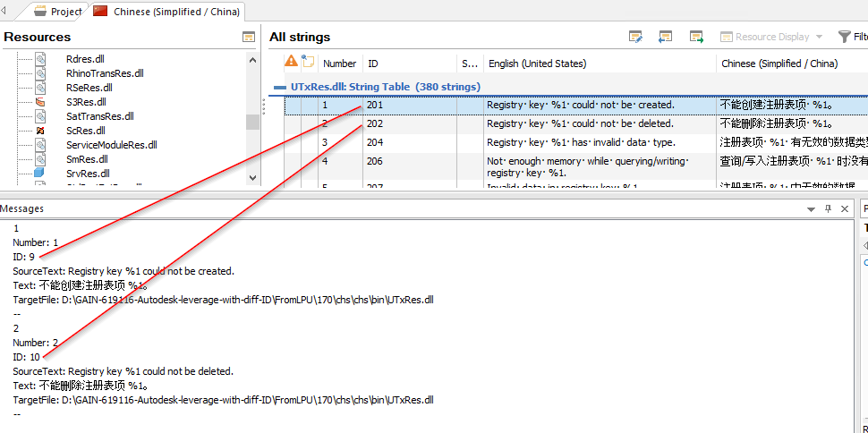Viewport: 868px width, 433px height.
Task: Click Chinese (Simplified / China) column header
Action: (792, 64)
